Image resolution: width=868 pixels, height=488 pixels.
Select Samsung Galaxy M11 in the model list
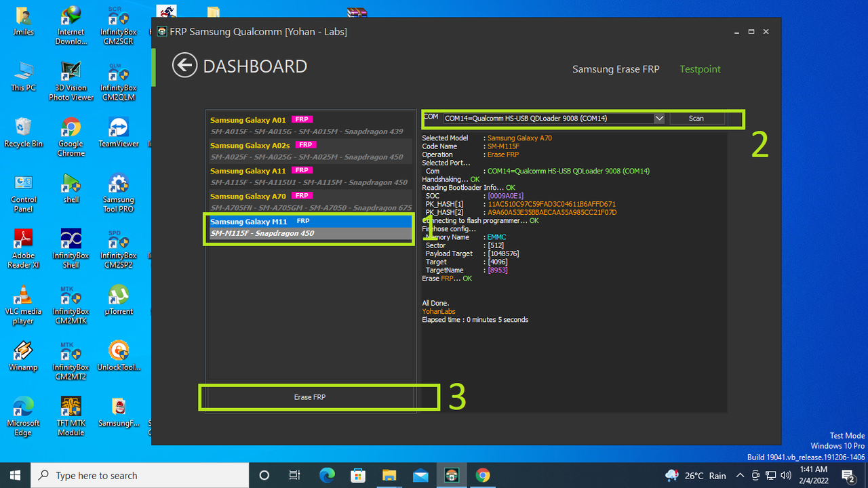point(311,227)
